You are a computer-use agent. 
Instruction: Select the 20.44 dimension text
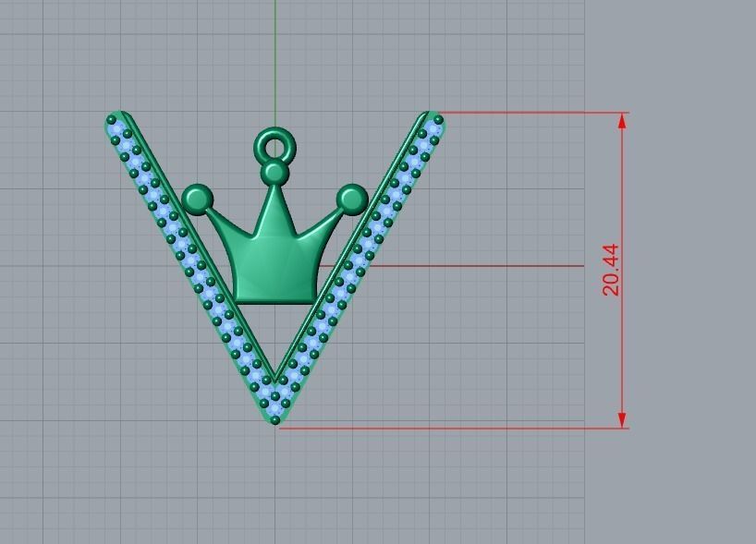pos(610,270)
